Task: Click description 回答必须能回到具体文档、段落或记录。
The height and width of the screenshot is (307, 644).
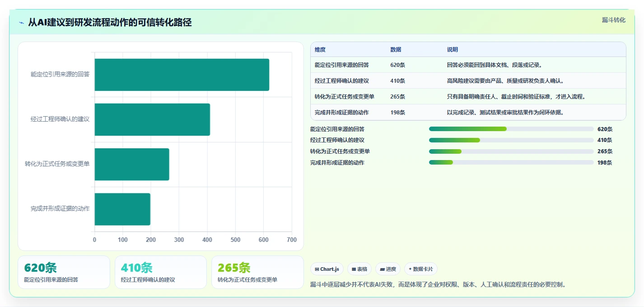Action: (495, 65)
